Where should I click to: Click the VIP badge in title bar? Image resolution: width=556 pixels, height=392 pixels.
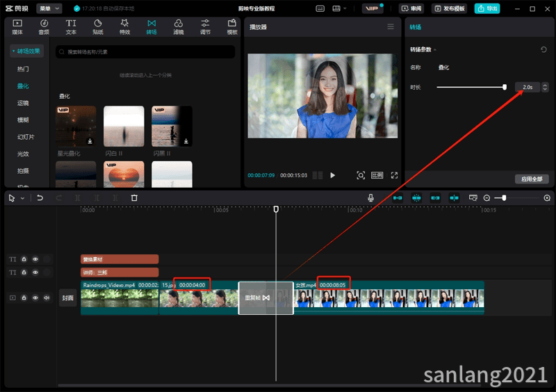click(372, 8)
